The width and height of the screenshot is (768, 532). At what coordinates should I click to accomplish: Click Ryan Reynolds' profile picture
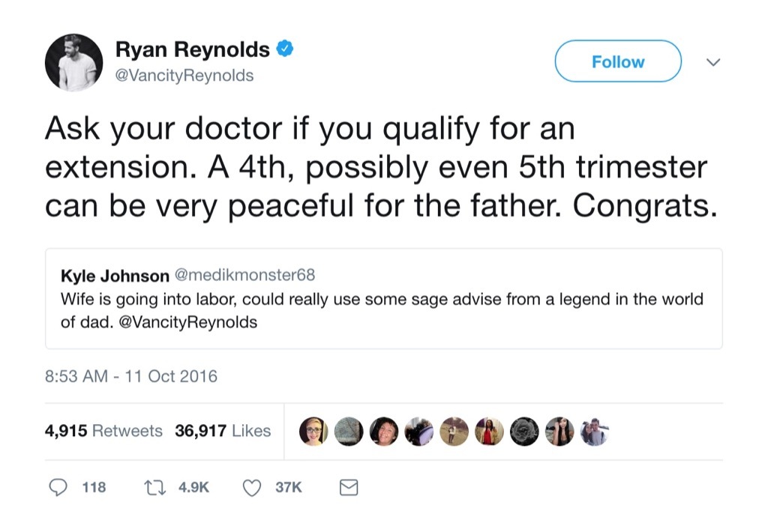click(x=73, y=61)
